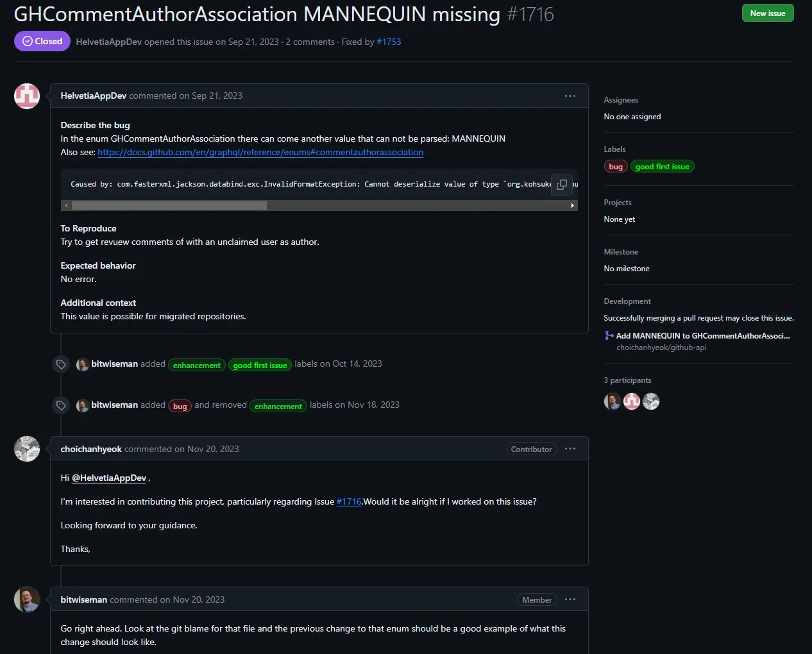Open good first issue label in timeline
The image size is (812, 654).
click(x=260, y=365)
